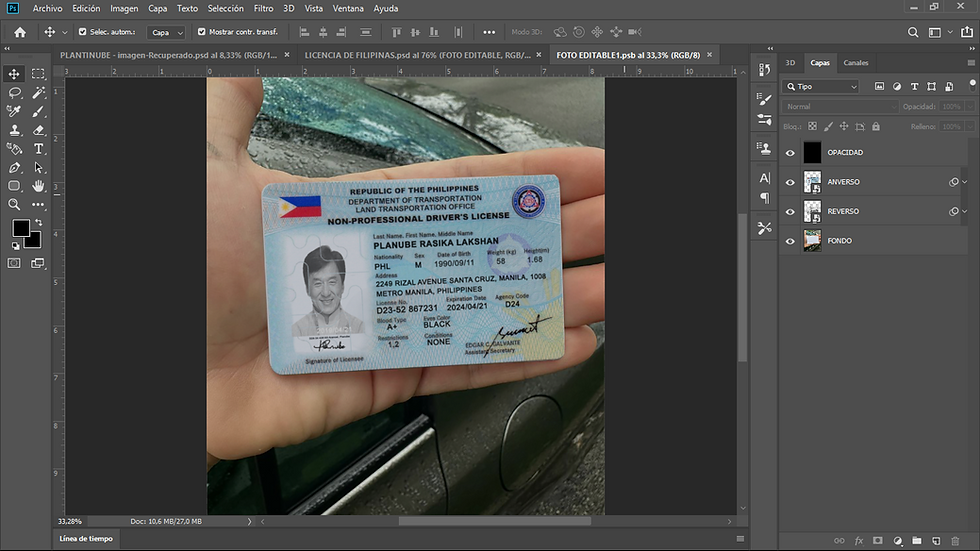This screenshot has width=980, height=551.
Task: Switch to LICENCIA DE FILIPINAS.psd tab
Action: click(418, 55)
